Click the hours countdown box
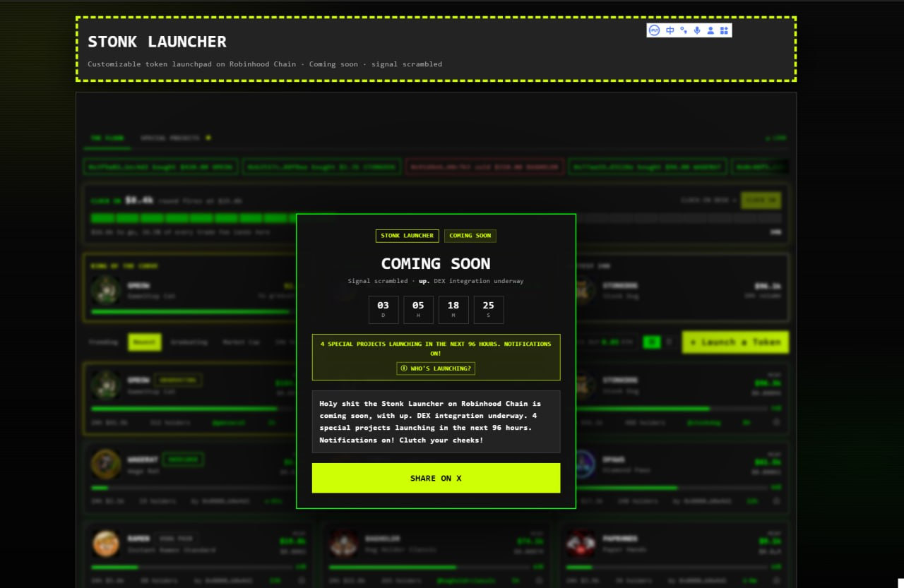The image size is (904, 588). coord(418,309)
